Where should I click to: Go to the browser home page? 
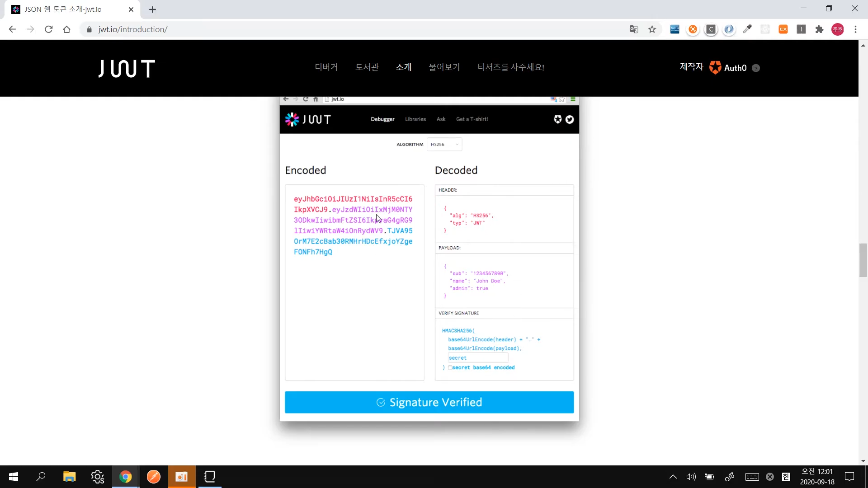(x=67, y=29)
